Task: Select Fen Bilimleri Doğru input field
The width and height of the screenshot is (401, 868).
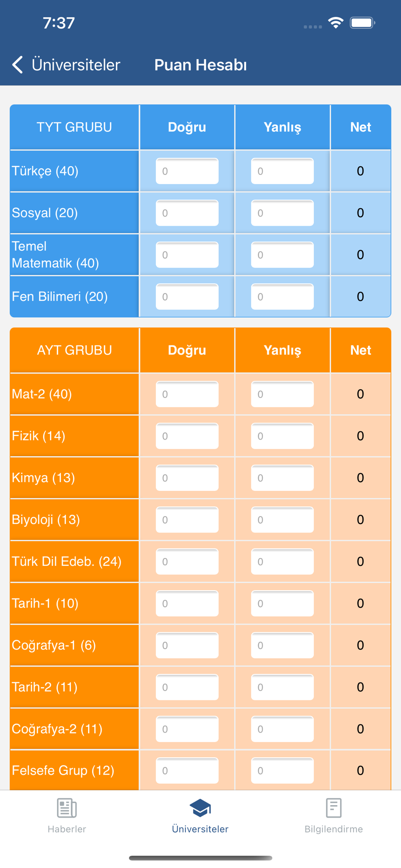Action: point(187,297)
